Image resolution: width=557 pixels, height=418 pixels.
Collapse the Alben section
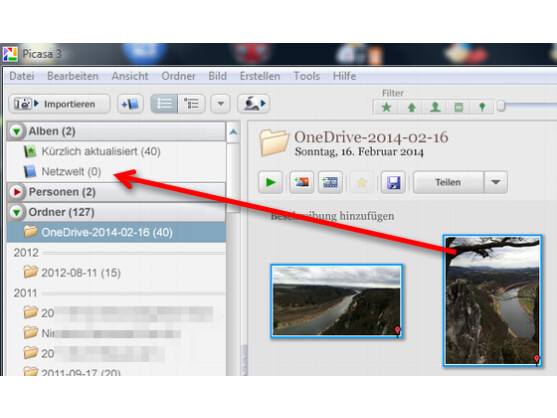point(16,131)
